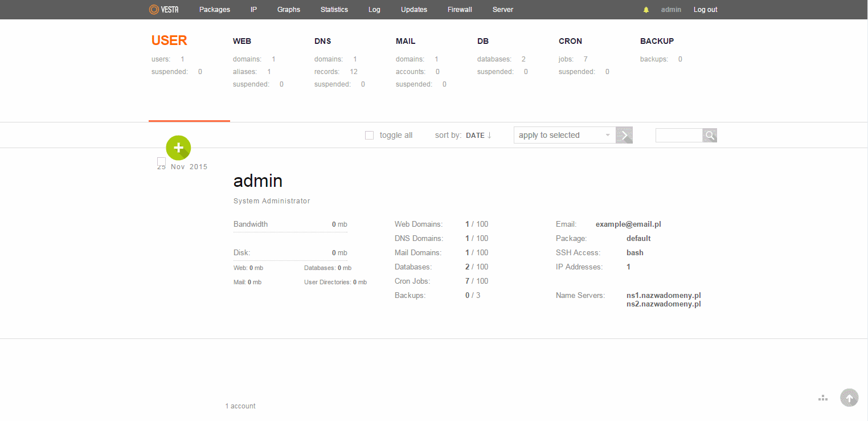Click the User Directories 0 mb text

[x=335, y=282]
